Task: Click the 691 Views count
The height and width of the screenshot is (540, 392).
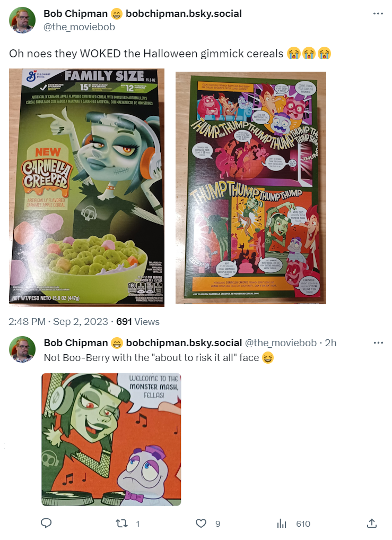Action: (138, 321)
